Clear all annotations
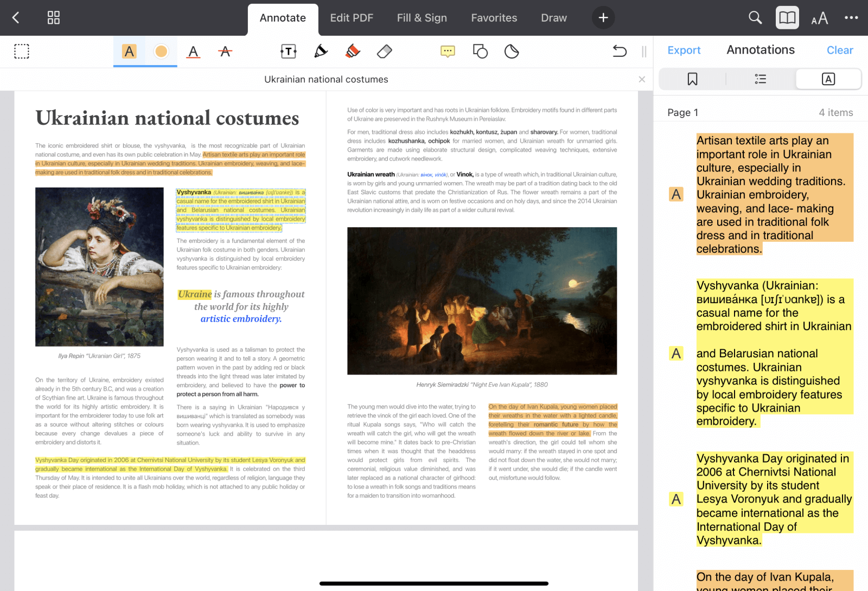 pos(840,50)
